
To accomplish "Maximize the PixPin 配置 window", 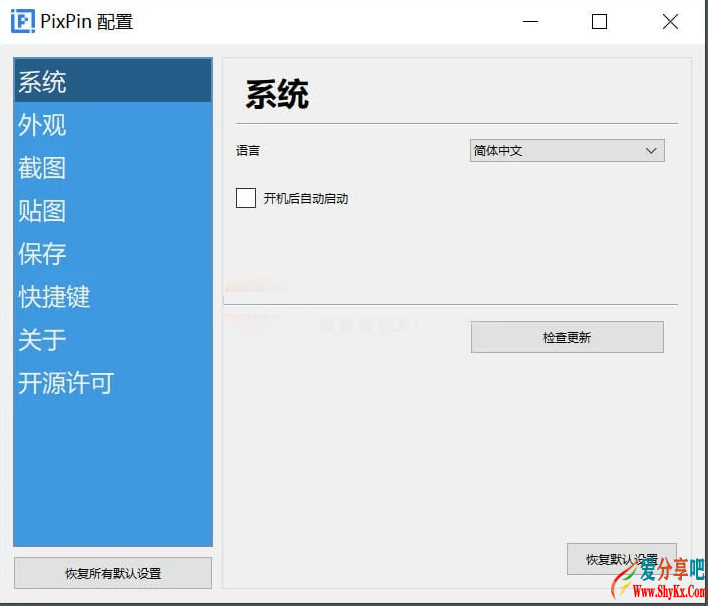I will 599,21.
